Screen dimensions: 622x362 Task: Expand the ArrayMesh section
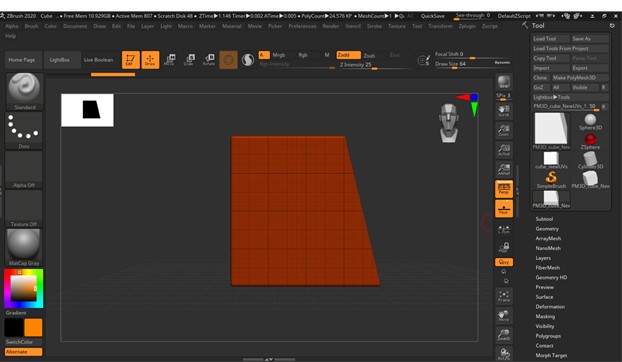coord(548,238)
